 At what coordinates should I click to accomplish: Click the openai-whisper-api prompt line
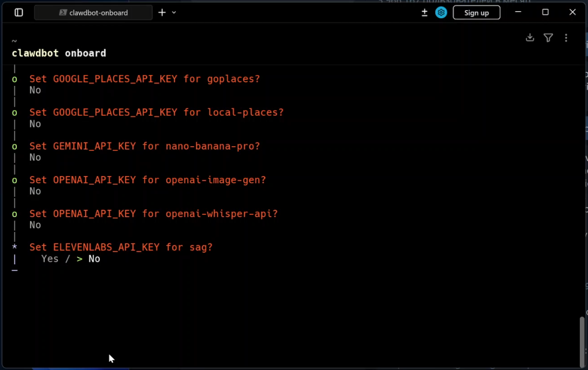click(x=154, y=214)
